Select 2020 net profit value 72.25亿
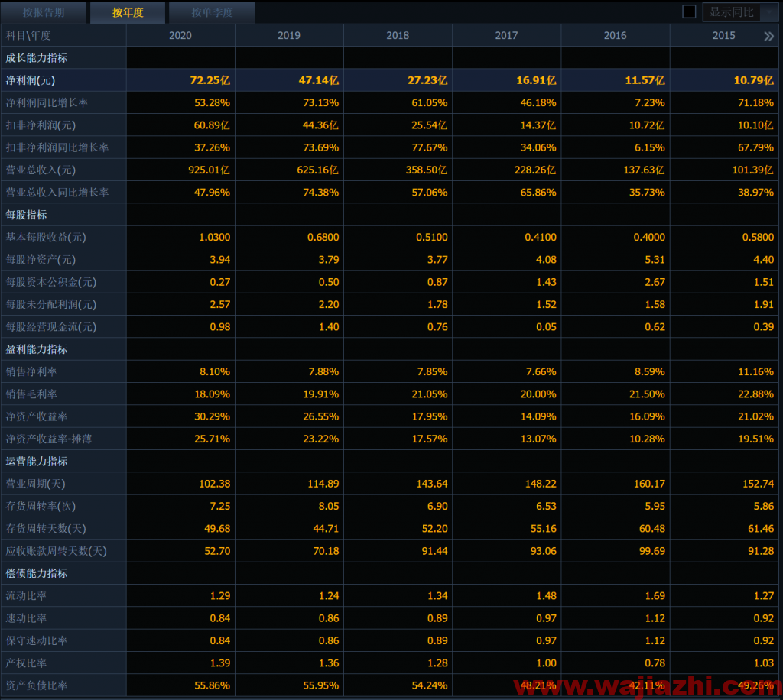Screen dimensions: 783x700 click(x=210, y=80)
